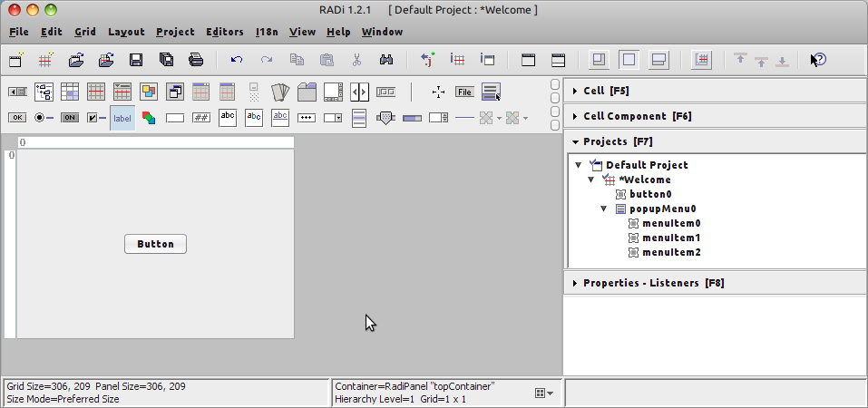Select the tree component palette icon
This screenshot has height=408, width=868.
(x=44, y=92)
